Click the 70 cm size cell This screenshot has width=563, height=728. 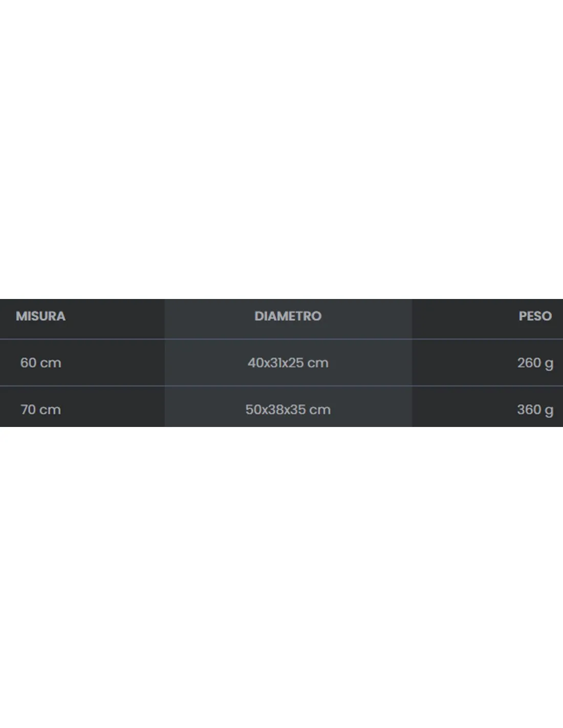pos(40,410)
